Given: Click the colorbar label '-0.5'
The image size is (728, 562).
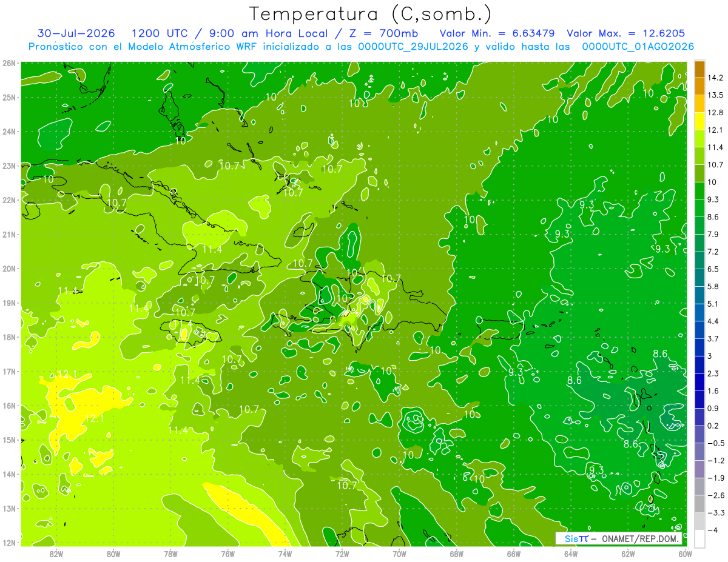Looking at the screenshot, I should pyautogui.click(x=716, y=443).
